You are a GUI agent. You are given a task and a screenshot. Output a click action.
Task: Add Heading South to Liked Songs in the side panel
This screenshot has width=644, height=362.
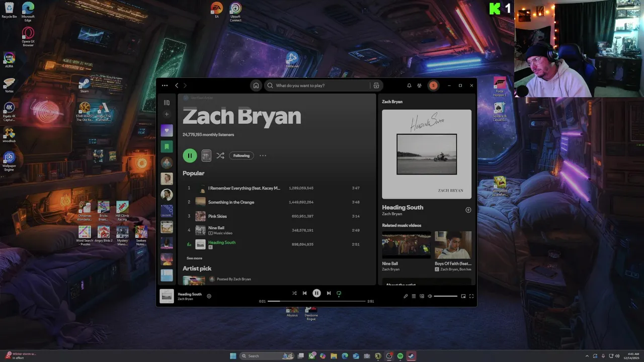coord(468,210)
